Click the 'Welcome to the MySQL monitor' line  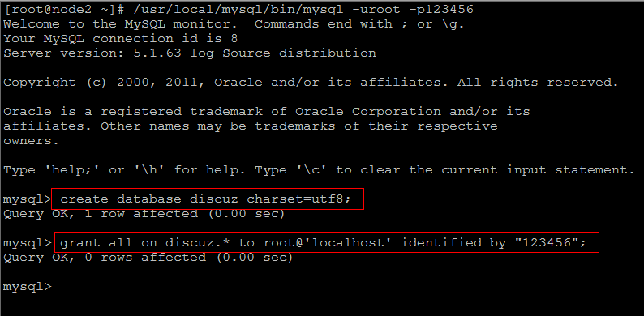(x=234, y=24)
